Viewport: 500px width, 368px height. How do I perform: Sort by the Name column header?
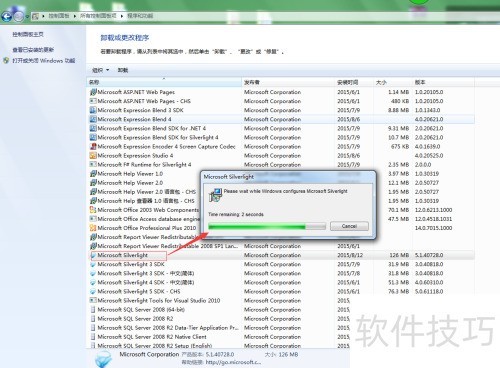164,82
